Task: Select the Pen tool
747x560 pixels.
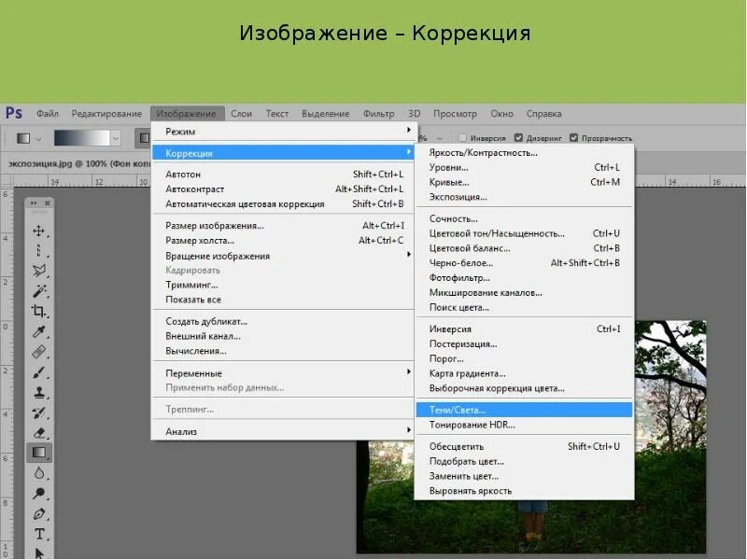Action: click(x=38, y=514)
